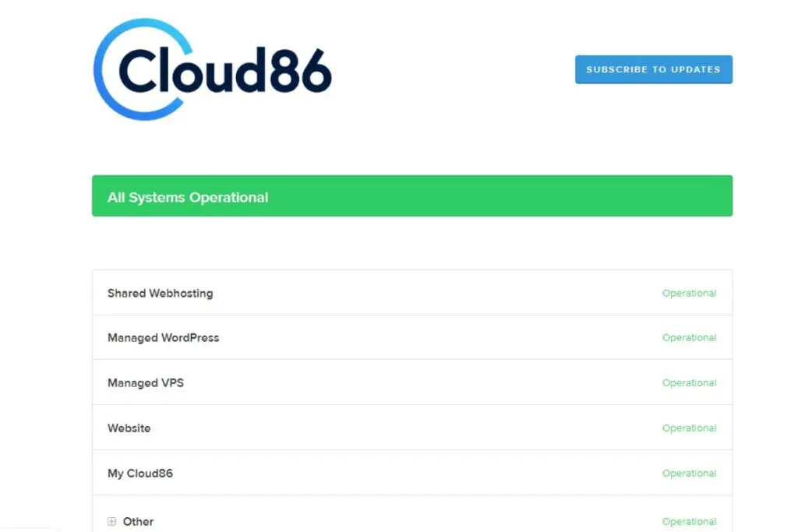798x532 pixels.
Task: Click the Operational label for Shared Webhosting
Action: click(x=690, y=293)
